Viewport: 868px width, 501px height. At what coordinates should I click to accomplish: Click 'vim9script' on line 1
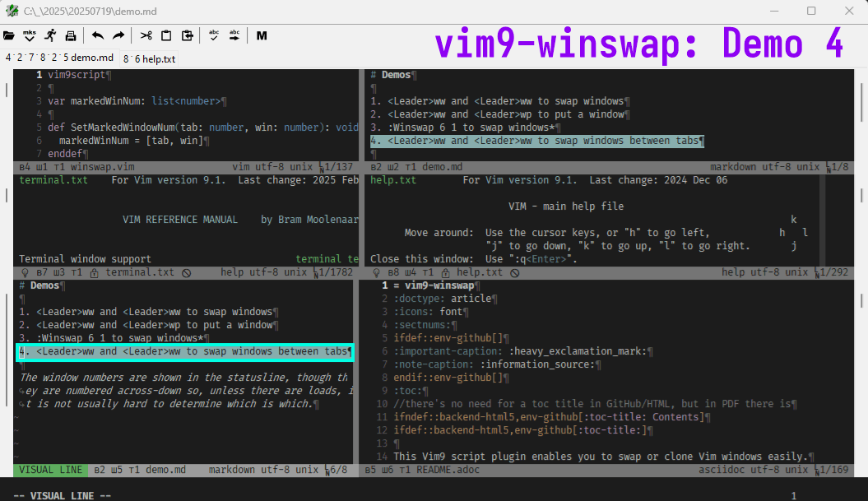[x=77, y=75]
